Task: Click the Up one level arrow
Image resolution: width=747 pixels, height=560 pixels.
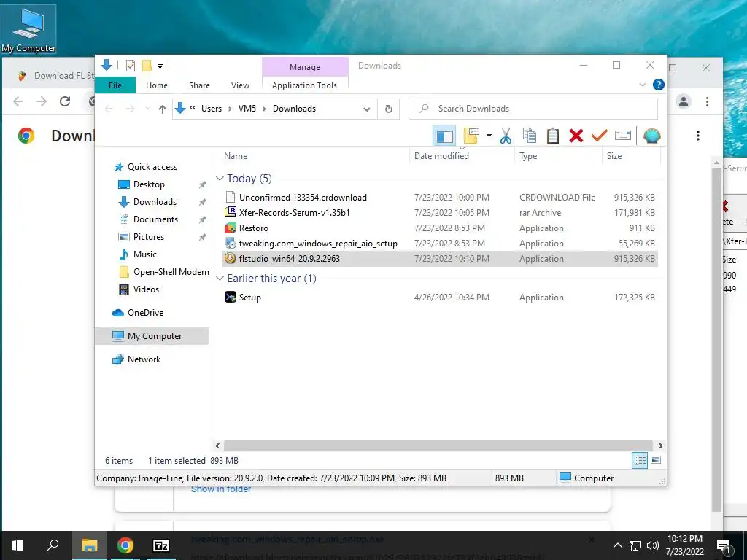Action: click(x=163, y=109)
